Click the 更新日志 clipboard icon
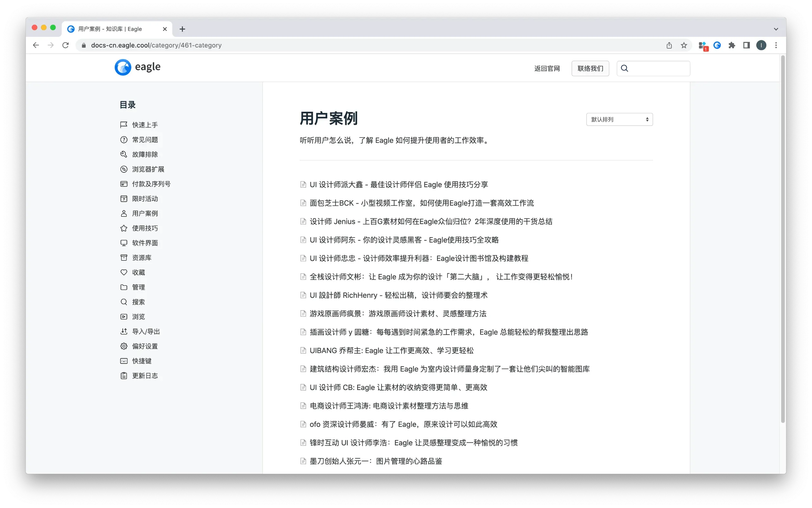Image resolution: width=812 pixels, height=508 pixels. coord(124,376)
